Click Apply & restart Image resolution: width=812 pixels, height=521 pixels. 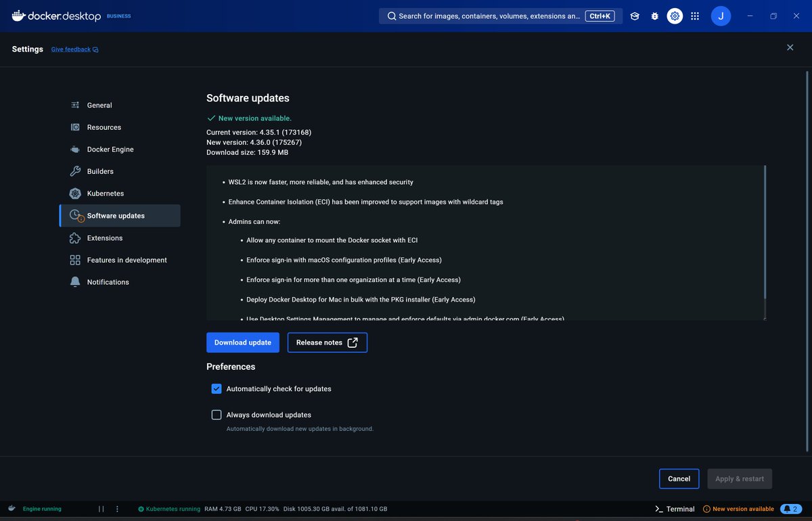click(740, 478)
